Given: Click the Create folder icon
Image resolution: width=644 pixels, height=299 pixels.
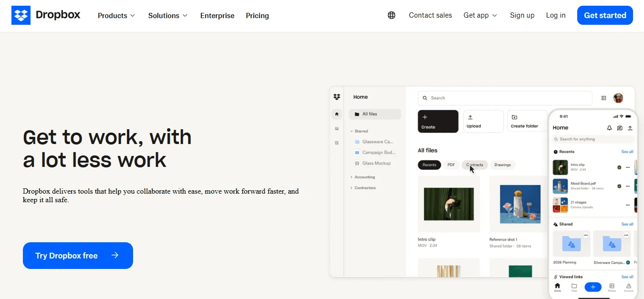Looking at the screenshot, I should coord(514,117).
